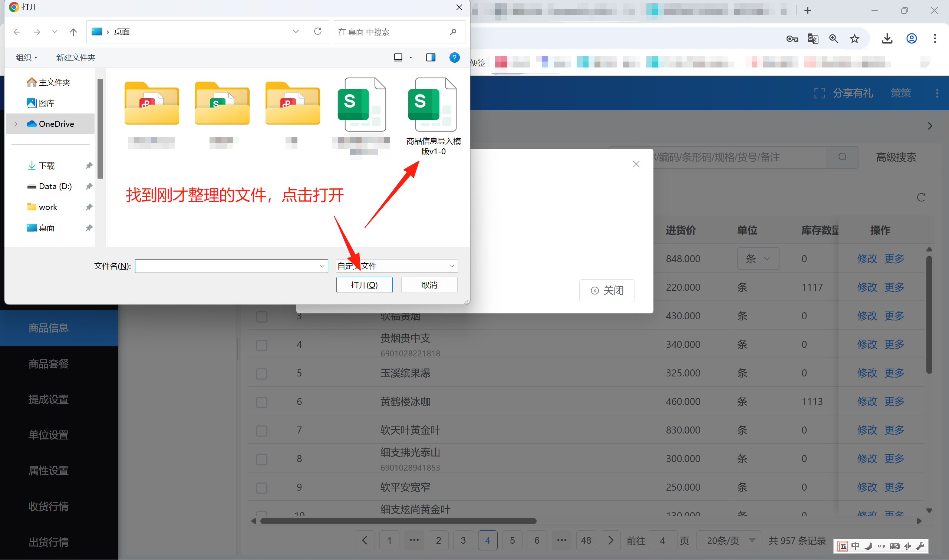Expand the OneDrive tree node

point(16,124)
